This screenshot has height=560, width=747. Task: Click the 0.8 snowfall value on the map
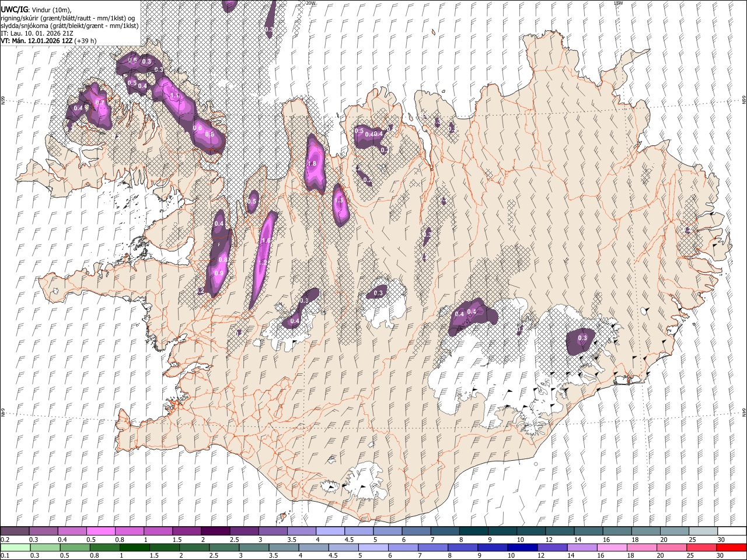pos(222,260)
